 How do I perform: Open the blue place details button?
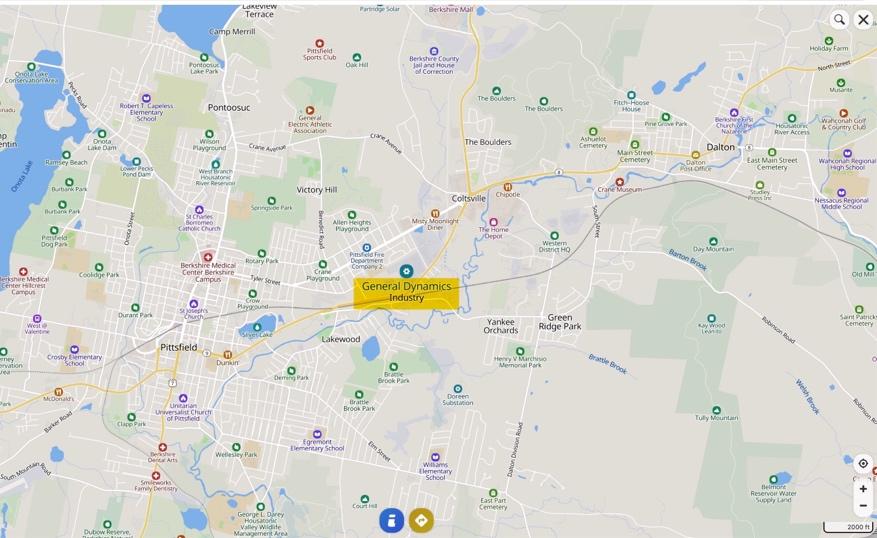coord(392,520)
